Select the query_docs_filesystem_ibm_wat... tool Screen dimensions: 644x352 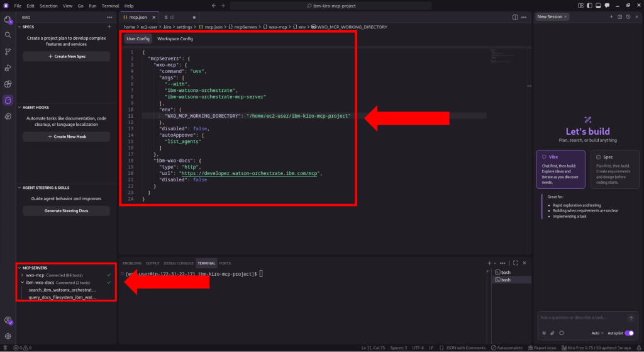click(x=62, y=297)
